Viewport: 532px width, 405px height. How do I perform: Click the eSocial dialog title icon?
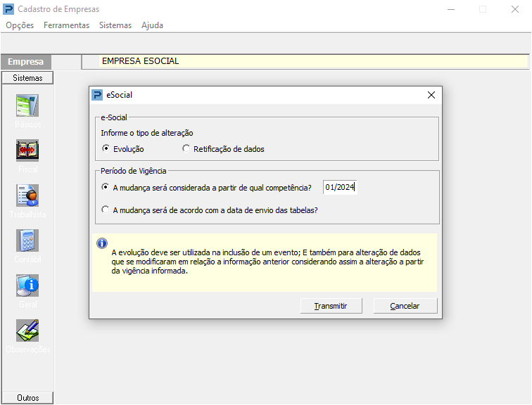pyautogui.click(x=97, y=95)
